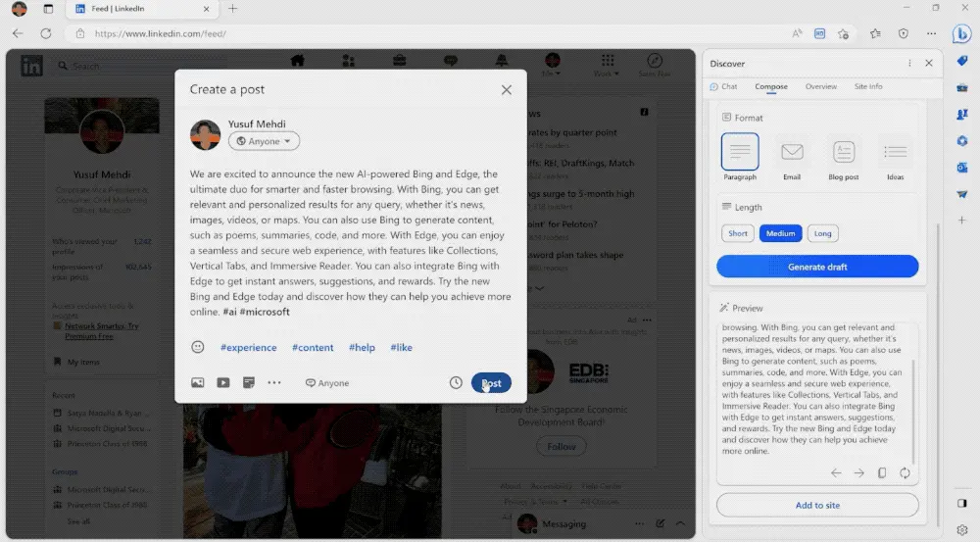Close the Create a post dialog
The width and height of the screenshot is (980, 542).
tap(507, 90)
